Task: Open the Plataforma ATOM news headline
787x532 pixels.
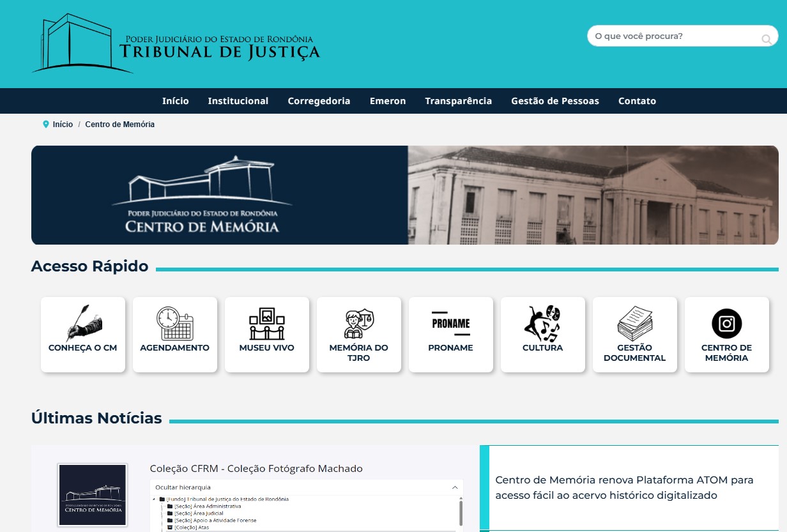Action: (x=624, y=487)
